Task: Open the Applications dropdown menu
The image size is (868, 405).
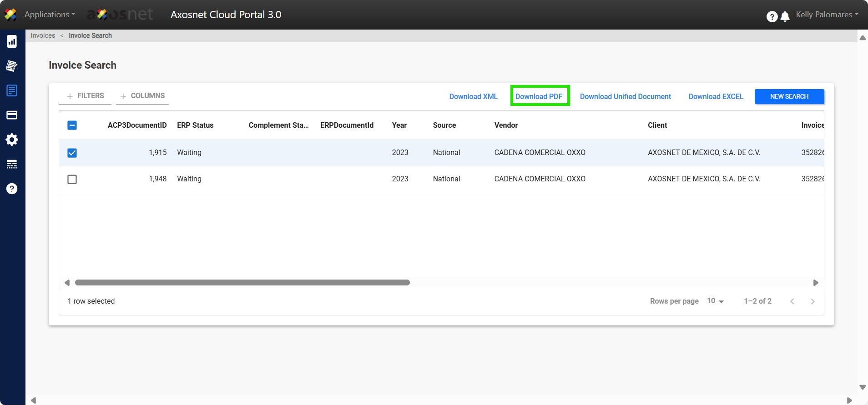Action: tap(49, 15)
